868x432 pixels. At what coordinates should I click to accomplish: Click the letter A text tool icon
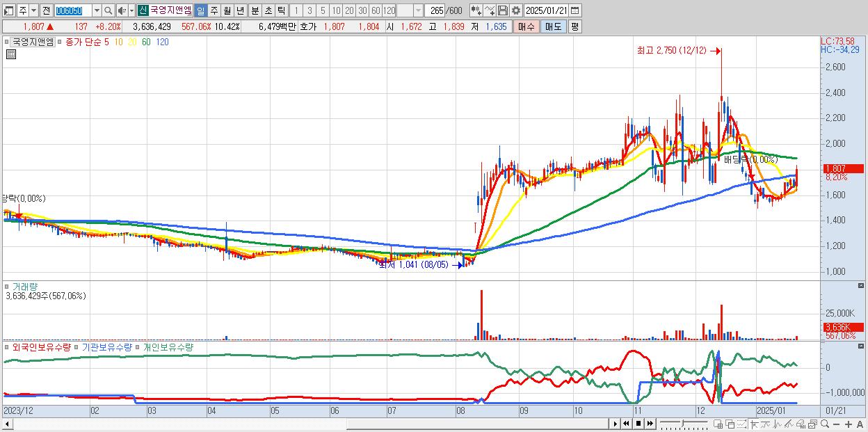point(860,424)
